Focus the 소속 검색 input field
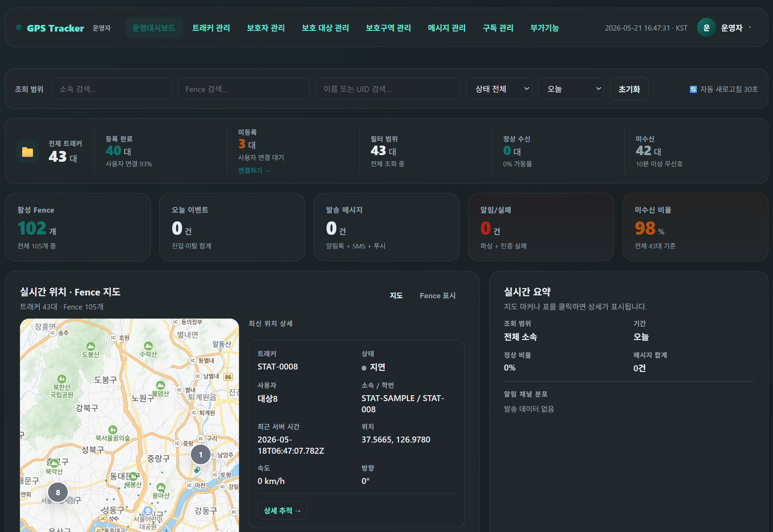Image resolution: width=773 pixels, height=532 pixels. point(112,89)
